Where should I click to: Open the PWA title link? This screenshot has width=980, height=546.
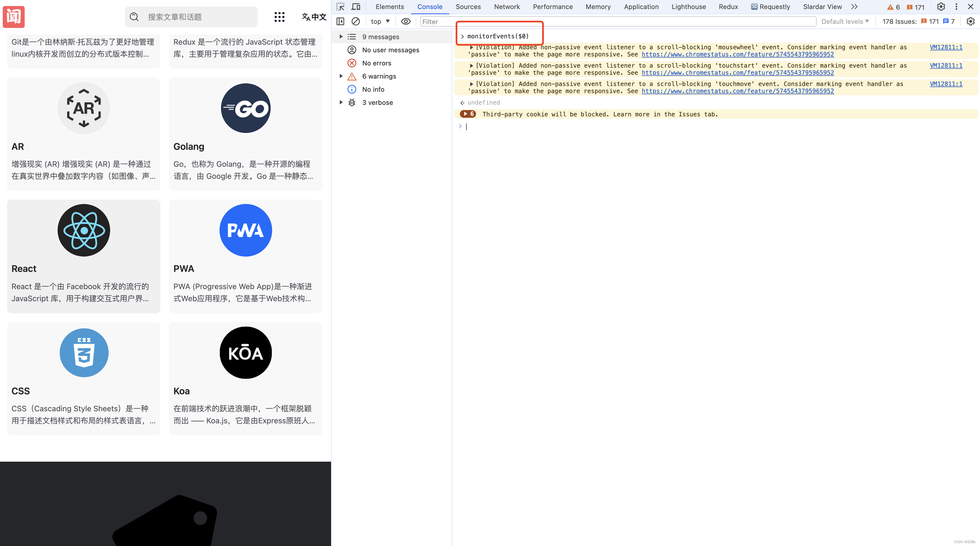pyautogui.click(x=184, y=269)
